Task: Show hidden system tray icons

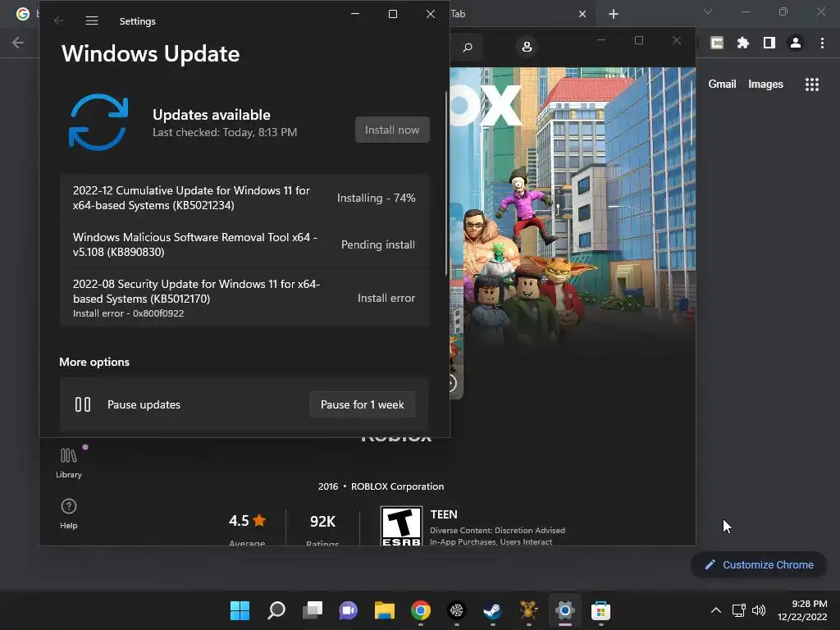Action: click(715, 610)
